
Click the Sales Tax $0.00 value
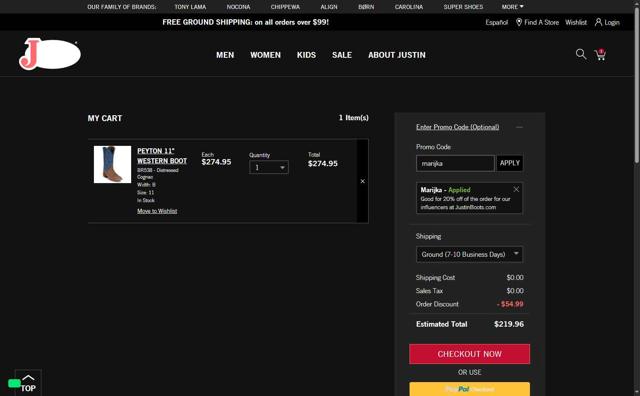(x=515, y=291)
